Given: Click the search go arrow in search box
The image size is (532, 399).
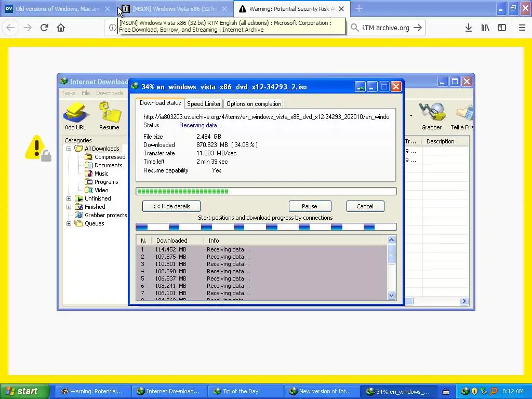Looking at the screenshot, I should (418, 28).
